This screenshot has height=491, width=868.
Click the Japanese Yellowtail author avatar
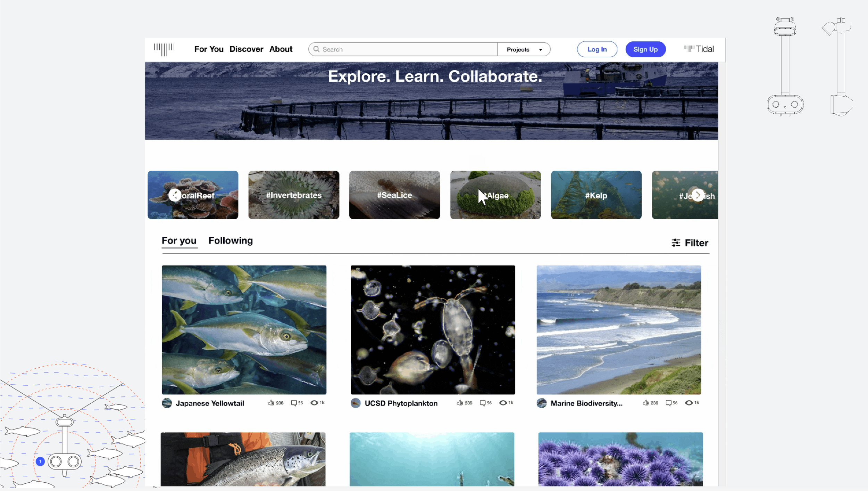[167, 403]
